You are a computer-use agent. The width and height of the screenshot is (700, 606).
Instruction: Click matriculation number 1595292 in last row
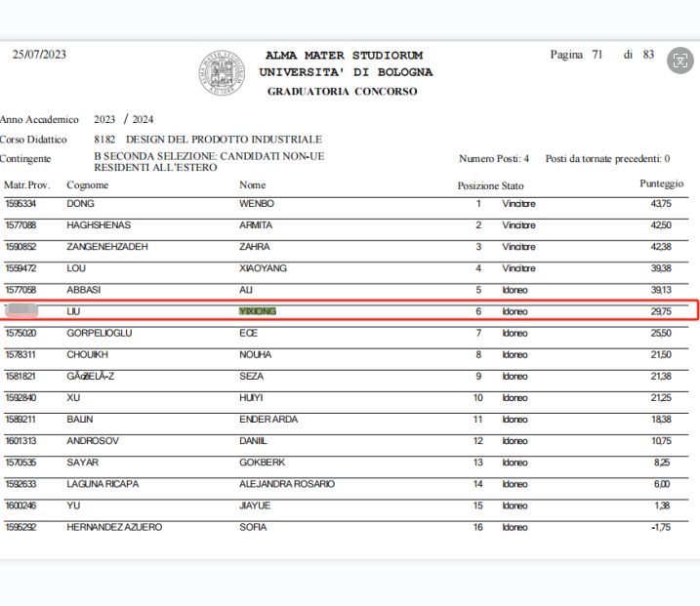(21, 527)
